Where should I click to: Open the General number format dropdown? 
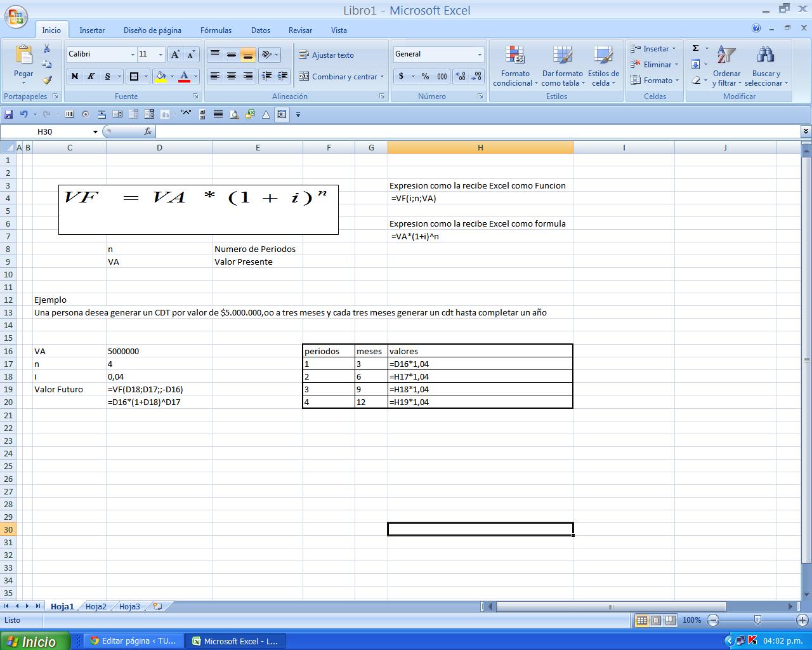click(x=479, y=55)
